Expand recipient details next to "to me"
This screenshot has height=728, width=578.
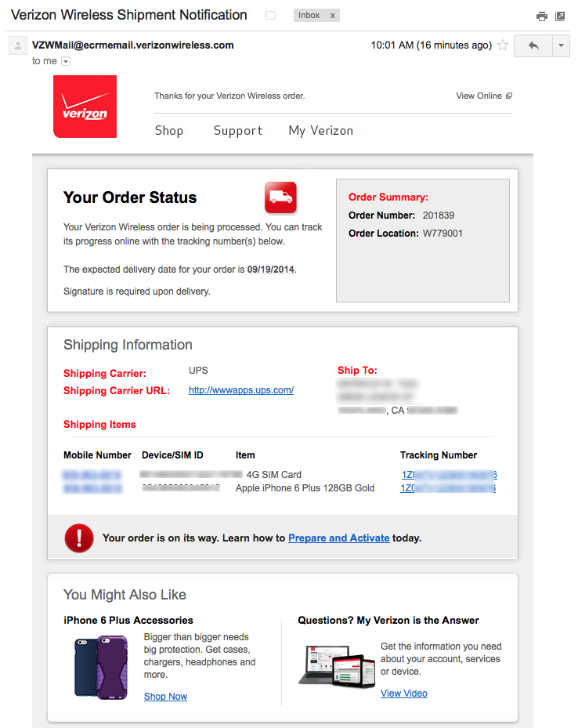click(x=66, y=61)
